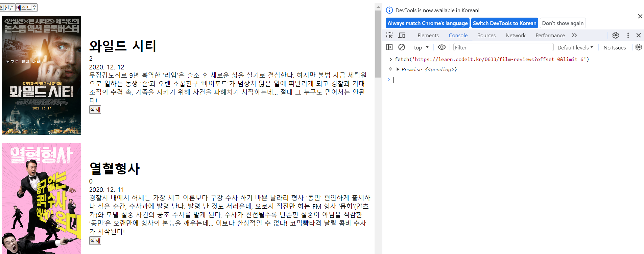Click the 와일드 시티 title heading

click(122, 46)
